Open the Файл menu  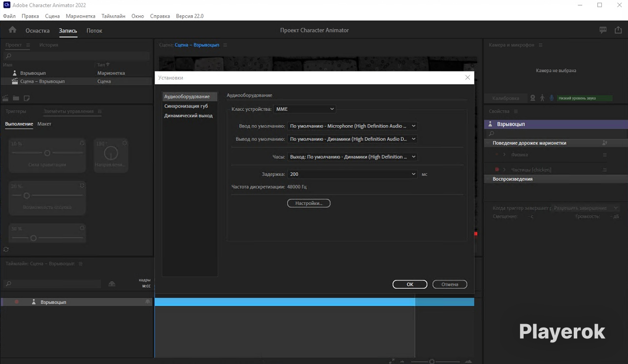click(9, 16)
